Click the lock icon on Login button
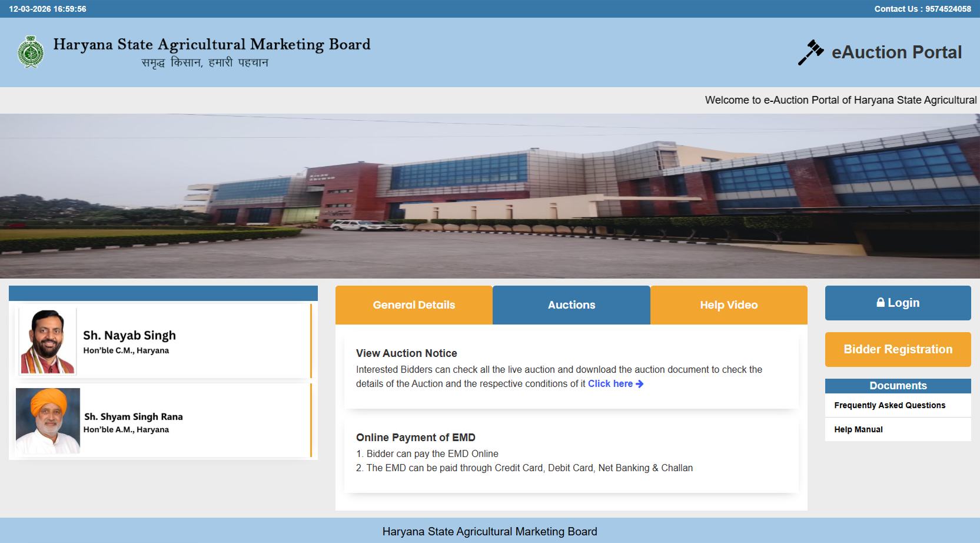Viewport: 980px width, 543px height. (881, 303)
